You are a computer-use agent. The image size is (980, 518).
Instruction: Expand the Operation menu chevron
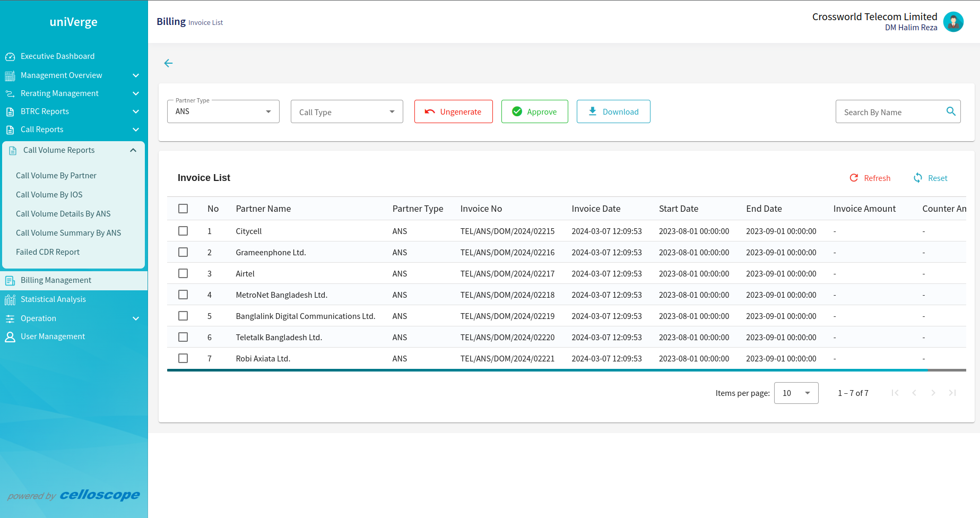tap(136, 318)
